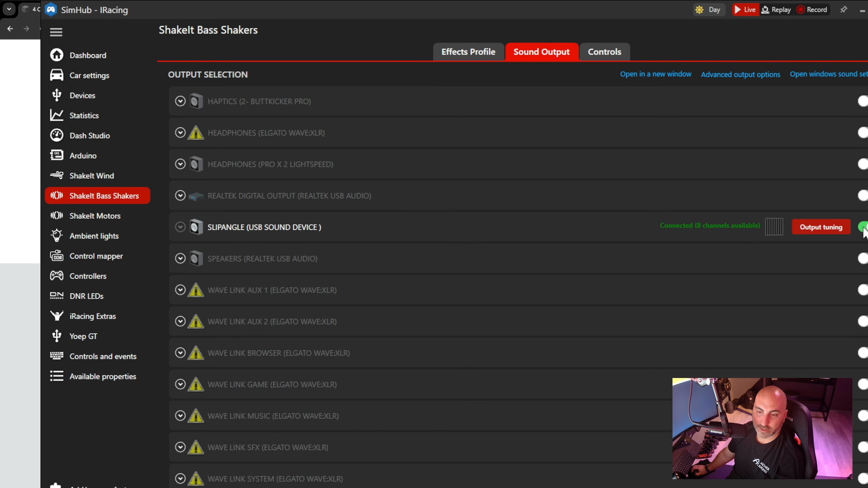Expand Headphones Elgato Wave:XLR row
This screenshot has height=488, width=868.
tap(180, 133)
